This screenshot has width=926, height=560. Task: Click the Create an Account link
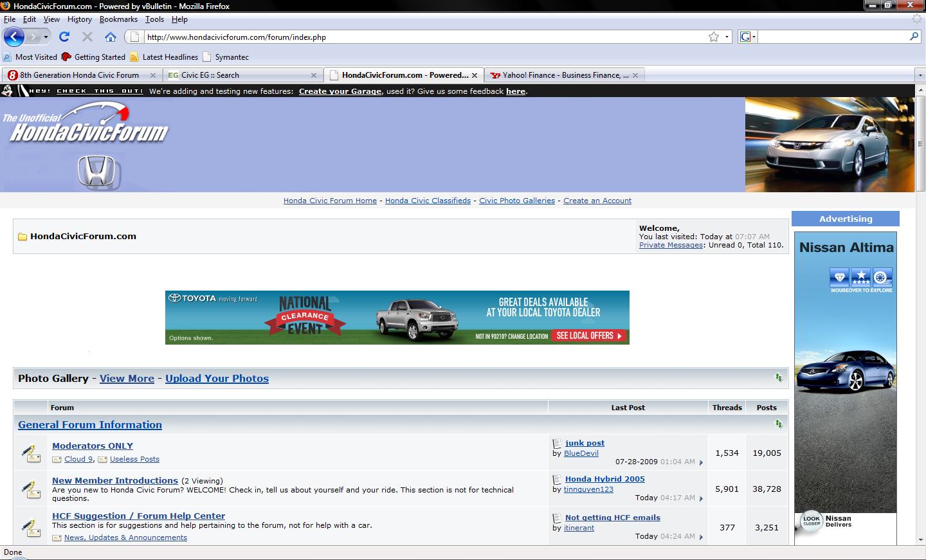pyautogui.click(x=597, y=201)
